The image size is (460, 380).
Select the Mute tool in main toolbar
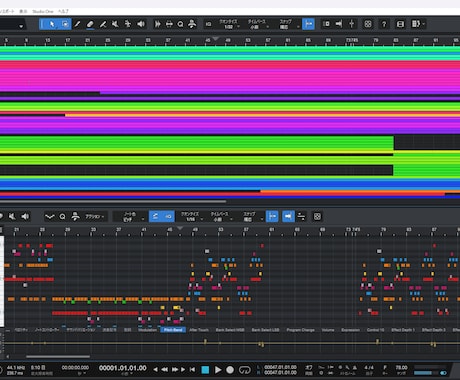click(x=115, y=24)
